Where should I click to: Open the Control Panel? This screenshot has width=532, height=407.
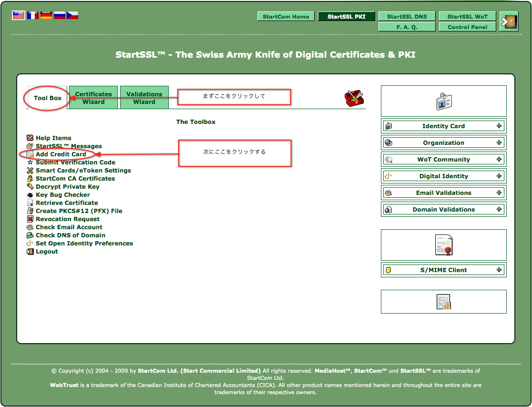click(468, 27)
